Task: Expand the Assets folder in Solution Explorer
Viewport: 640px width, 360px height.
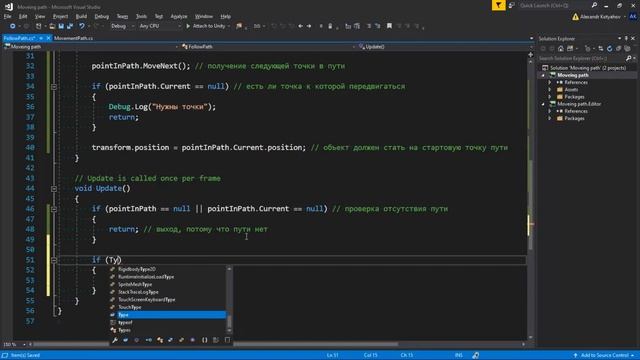Action: [x=550, y=89]
